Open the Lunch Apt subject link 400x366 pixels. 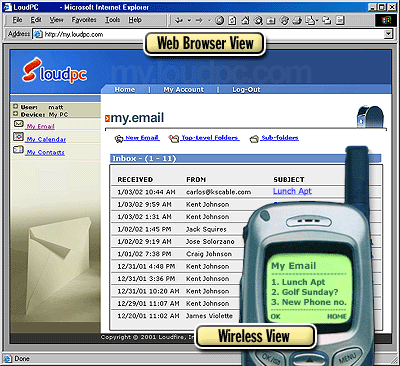click(x=292, y=191)
